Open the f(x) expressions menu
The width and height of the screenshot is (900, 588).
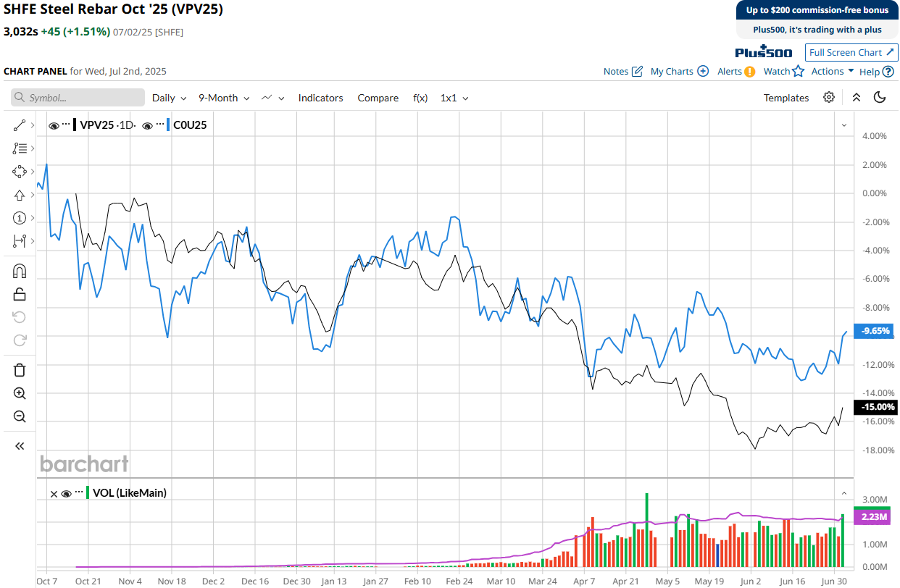click(x=420, y=98)
